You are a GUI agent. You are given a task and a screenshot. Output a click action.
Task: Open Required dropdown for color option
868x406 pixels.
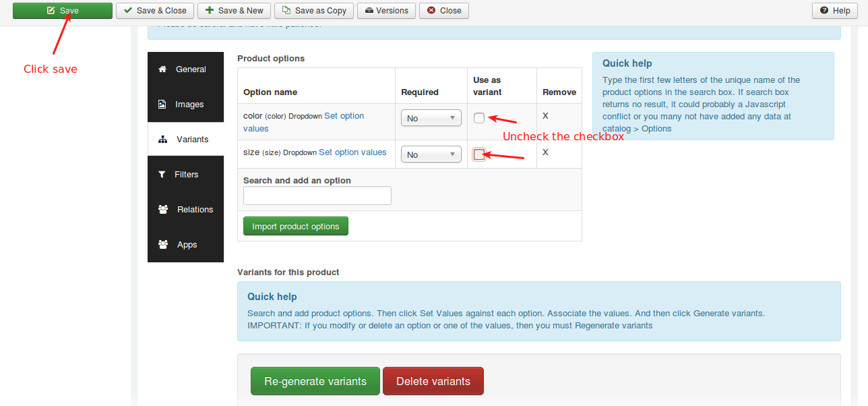[x=431, y=118]
